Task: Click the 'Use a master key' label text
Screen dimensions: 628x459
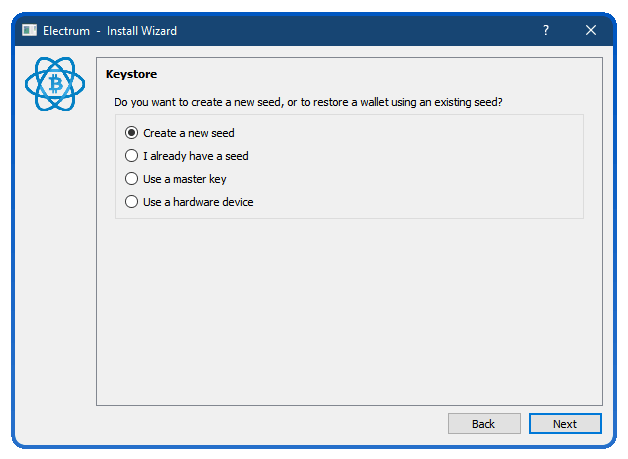Action: 185,179
